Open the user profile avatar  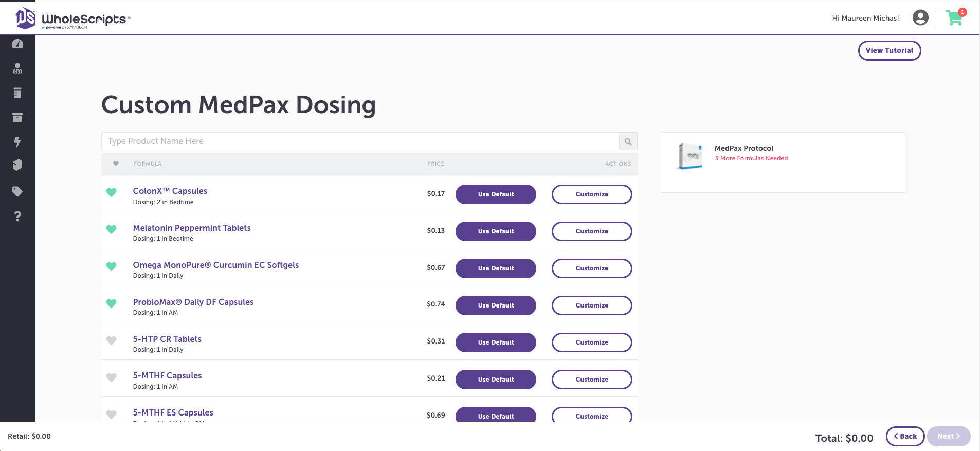[x=920, y=17]
